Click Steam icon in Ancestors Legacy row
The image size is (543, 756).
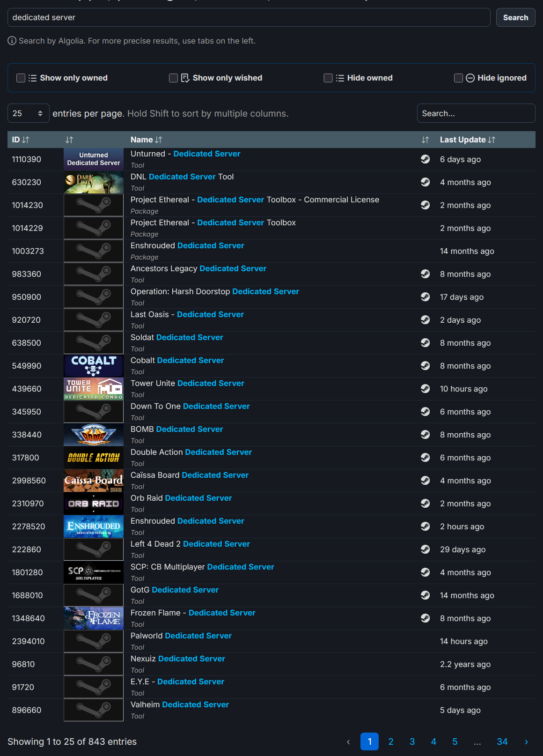425,274
